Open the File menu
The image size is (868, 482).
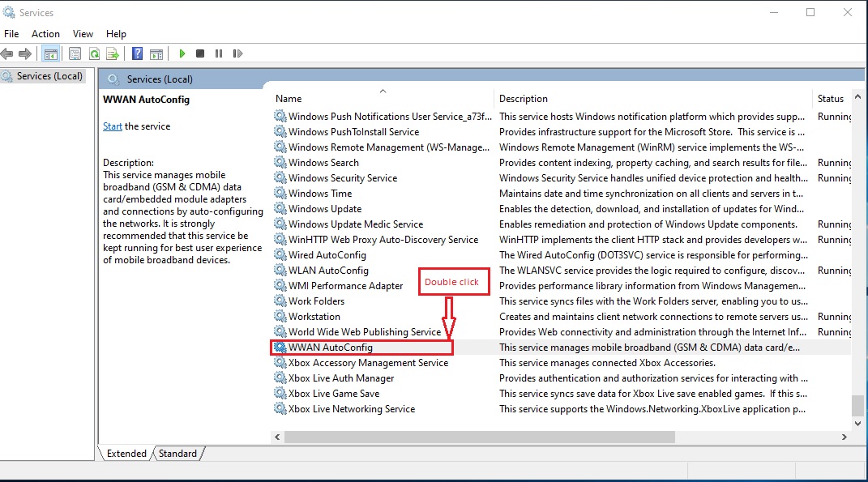click(11, 34)
